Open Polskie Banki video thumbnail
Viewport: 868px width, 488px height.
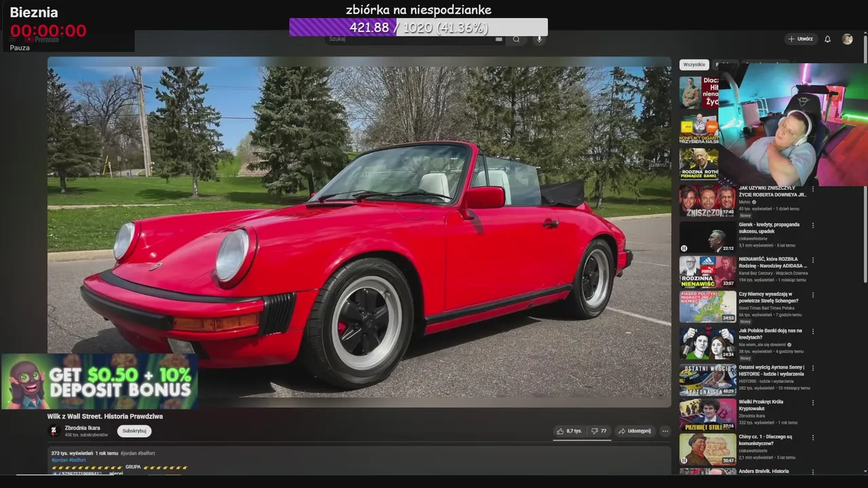pos(707,343)
